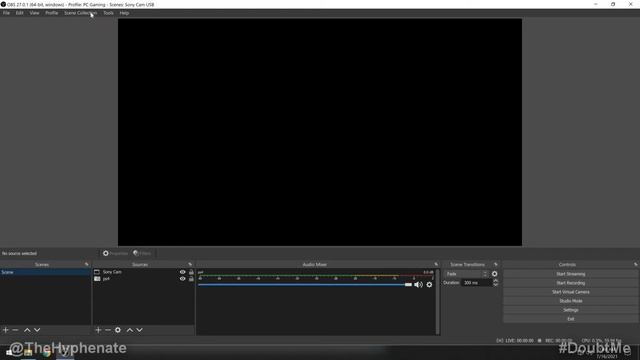The height and width of the screenshot is (360, 640).
Task: Click Start Virtual Camera
Action: (x=571, y=292)
